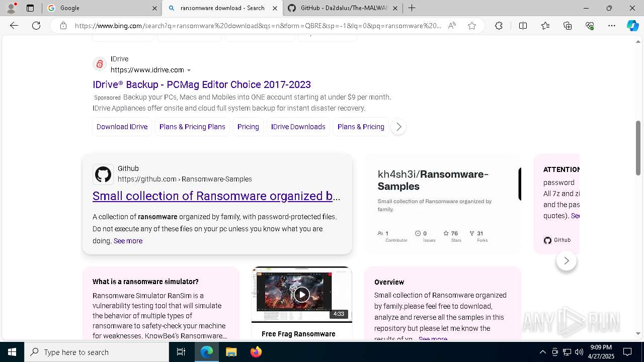Image resolution: width=644 pixels, height=362 pixels.
Task: Play the Free Frag Ransomware video
Action: 301,294
